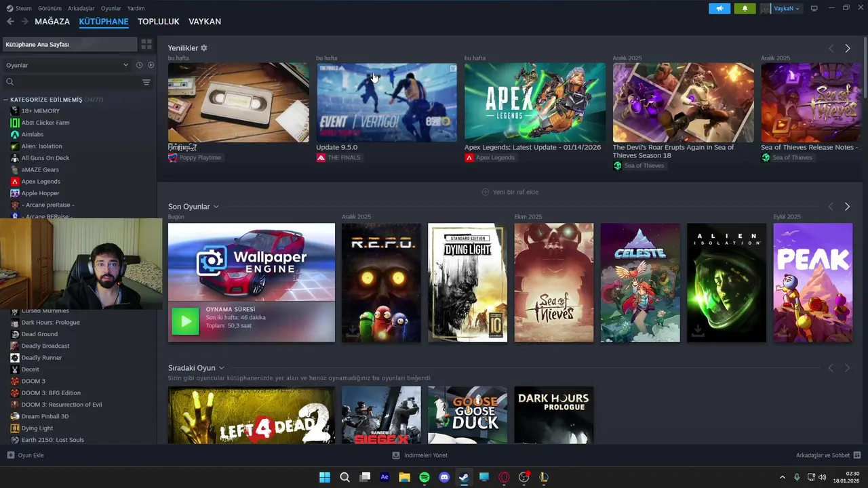Sort library by recent clock icon
Viewport: 868px width, 488px height.
point(139,65)
